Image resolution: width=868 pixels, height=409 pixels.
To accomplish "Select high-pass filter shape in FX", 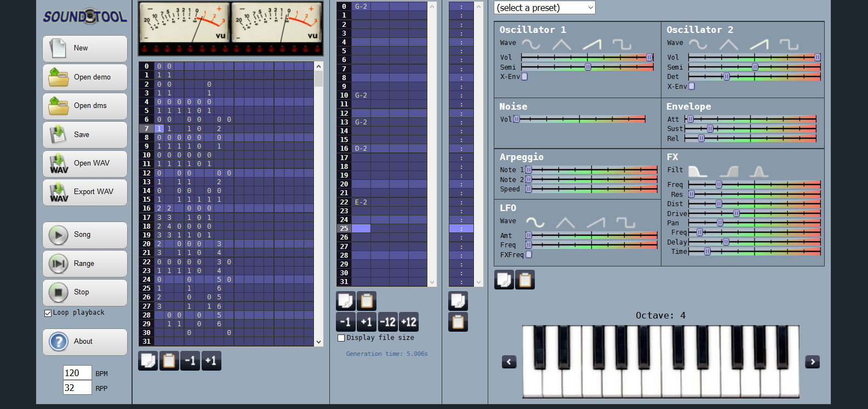I will click(729, 171).
